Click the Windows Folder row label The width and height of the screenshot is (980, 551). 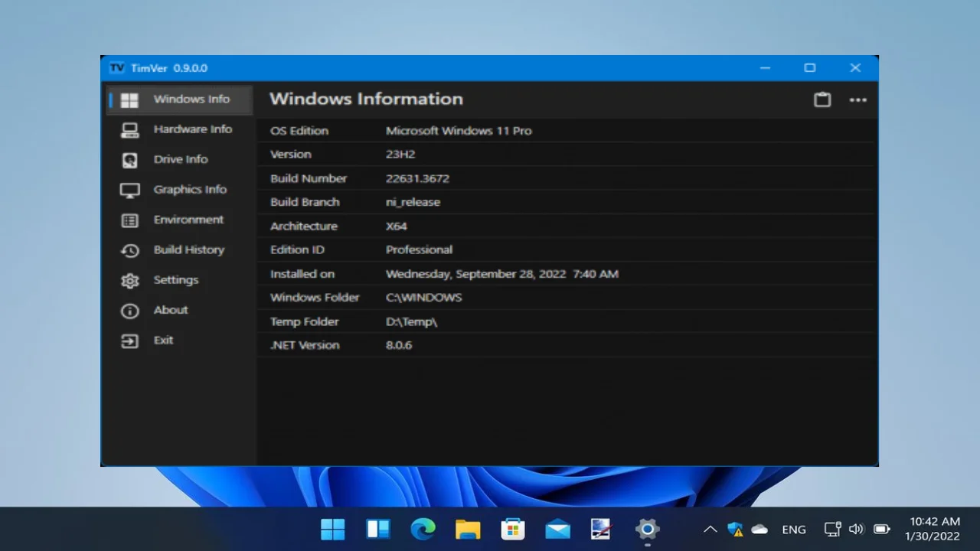315,298
